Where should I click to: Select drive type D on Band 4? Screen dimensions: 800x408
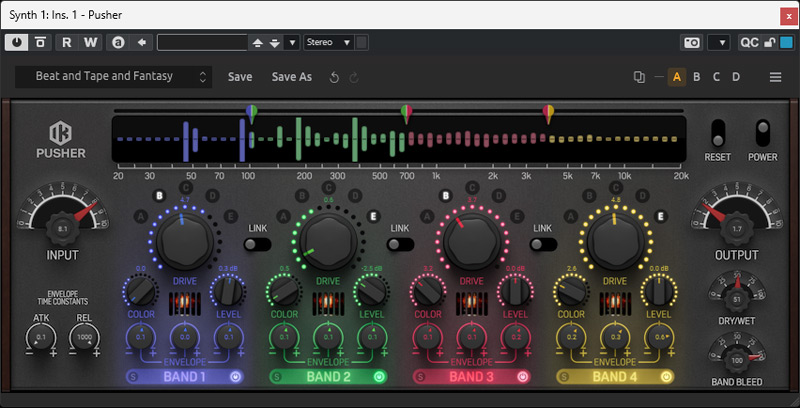[642, 195]
